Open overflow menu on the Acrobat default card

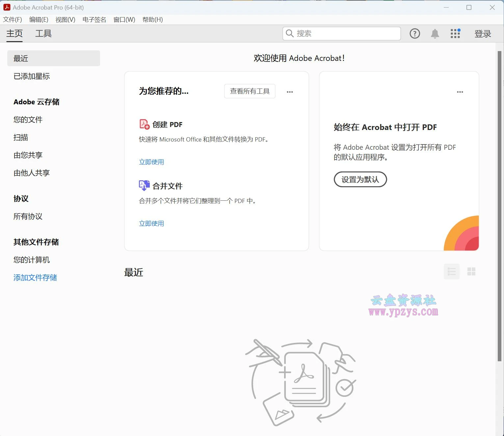[460, 91]
